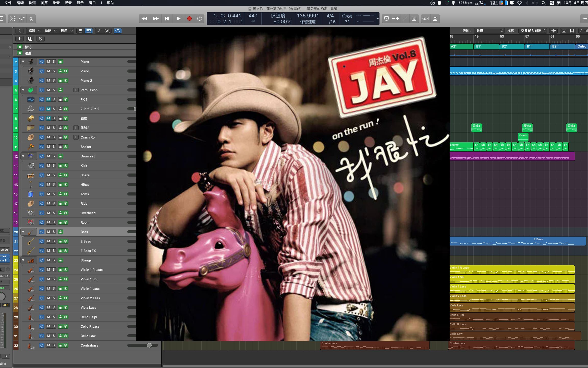Viewport: 588px width, 368px height.
Task: Click the global Solo S button
Action: [x=40, y=39]
